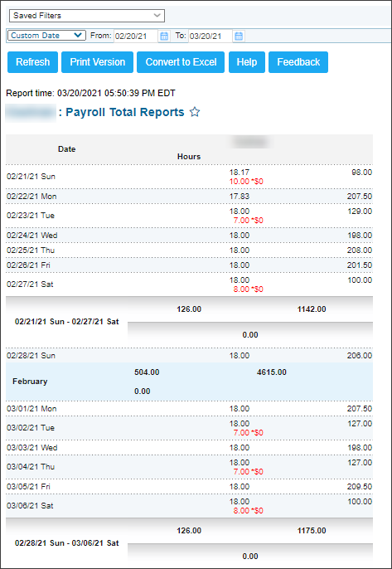Select the 03/05/21 Fri row
Viewport: 392px width, 569px height.
tap(189, 487)
